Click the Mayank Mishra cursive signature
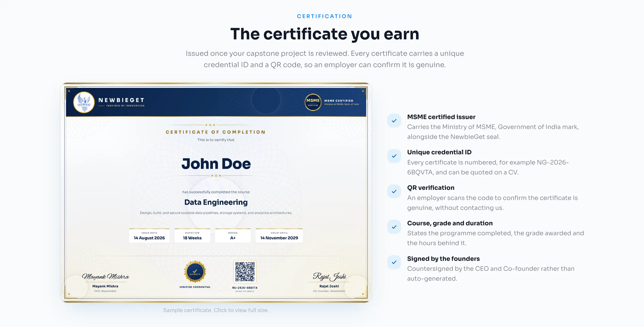Viewport: 644px width, 327px height. [x=105, y=276]
